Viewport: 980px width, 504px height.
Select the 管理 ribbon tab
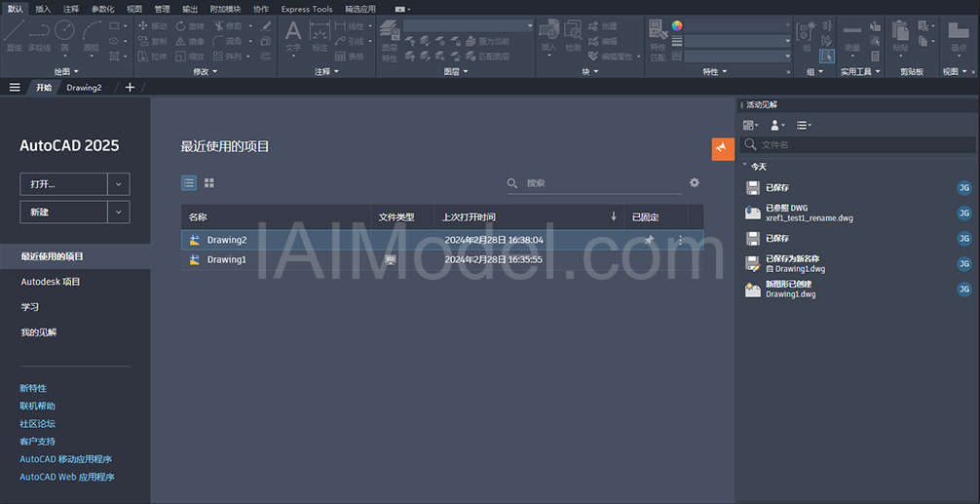point(162,9)
